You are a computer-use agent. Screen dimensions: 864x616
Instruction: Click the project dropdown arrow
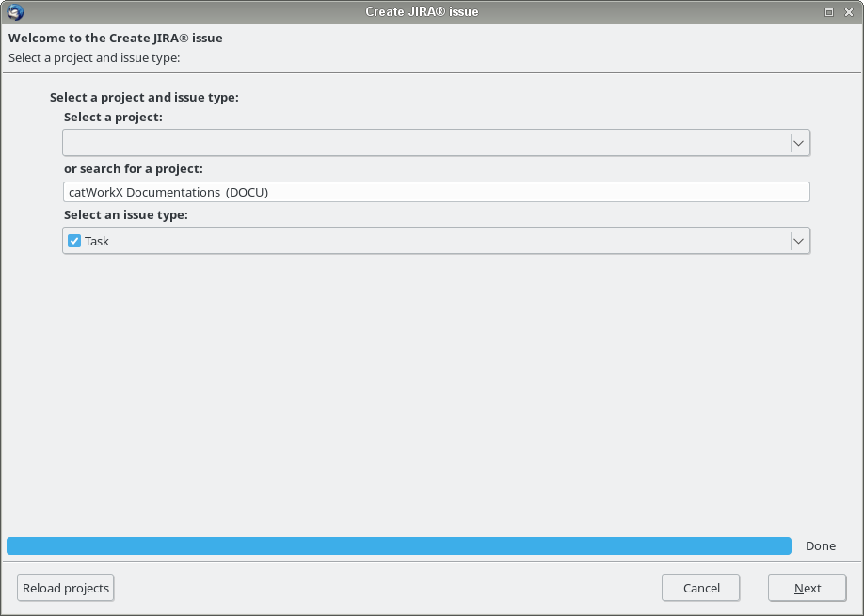[x=799, y=143]
